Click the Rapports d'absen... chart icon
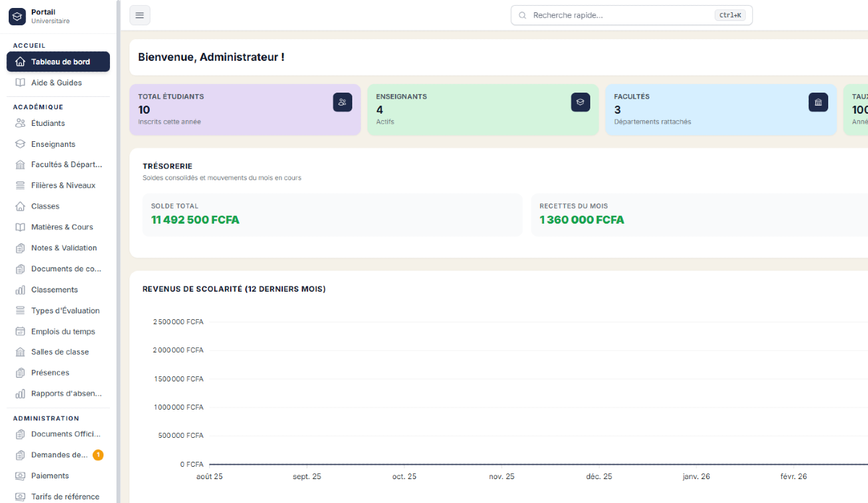 coord(20,394)
